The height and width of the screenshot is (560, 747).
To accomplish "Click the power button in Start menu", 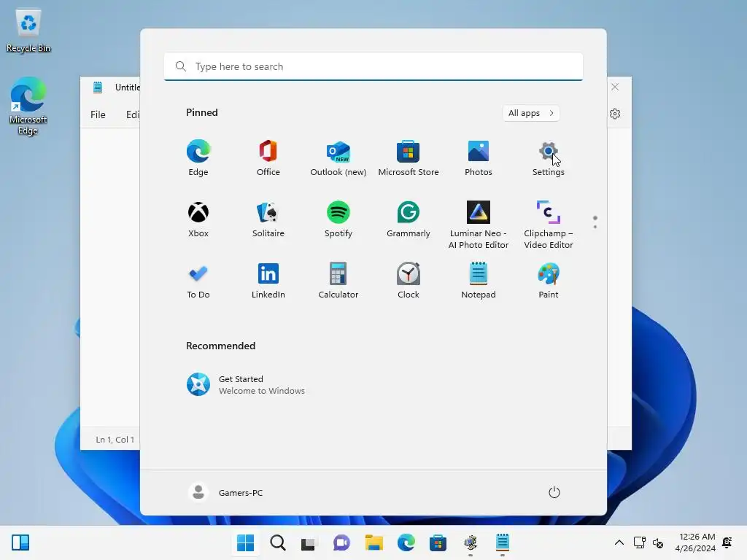I will click(x=554, y=492).
